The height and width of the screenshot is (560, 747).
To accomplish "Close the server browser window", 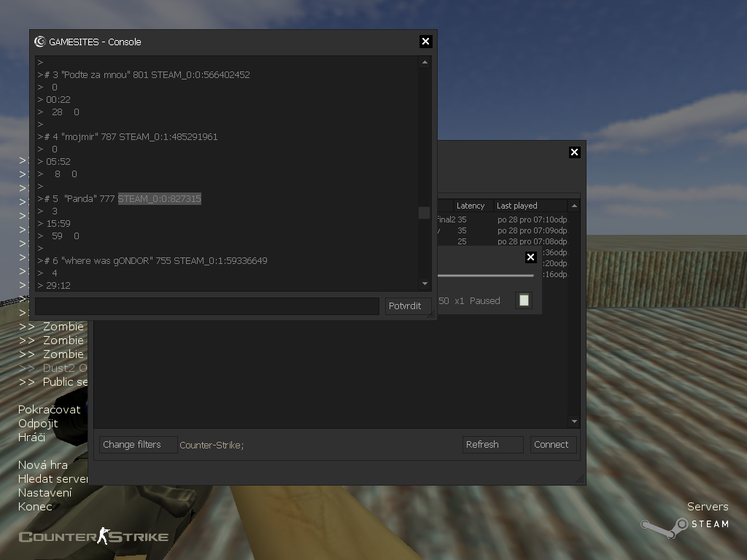I will [574, 152].
